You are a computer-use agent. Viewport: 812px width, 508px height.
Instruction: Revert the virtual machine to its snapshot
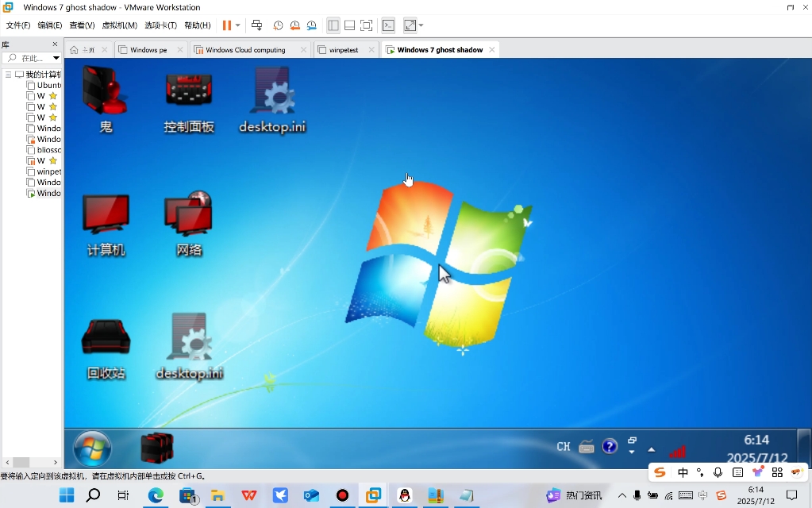pyautogui.click(x=294, y=25)
